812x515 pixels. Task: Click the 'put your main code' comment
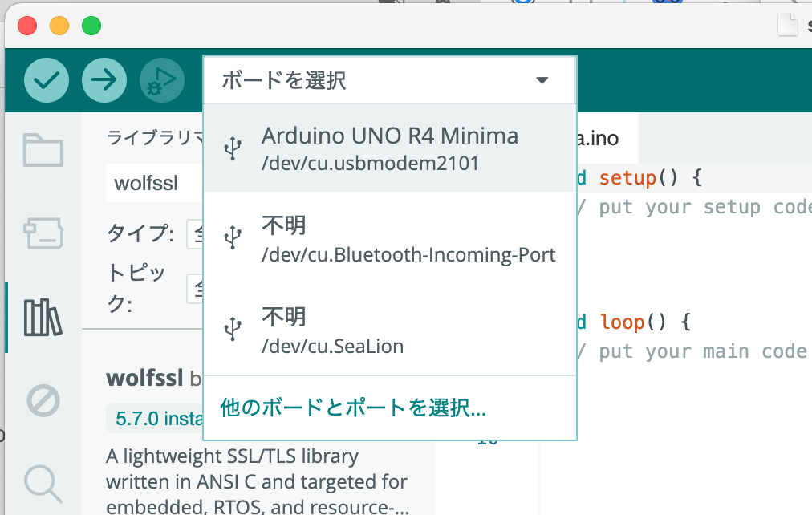[694, 351]
